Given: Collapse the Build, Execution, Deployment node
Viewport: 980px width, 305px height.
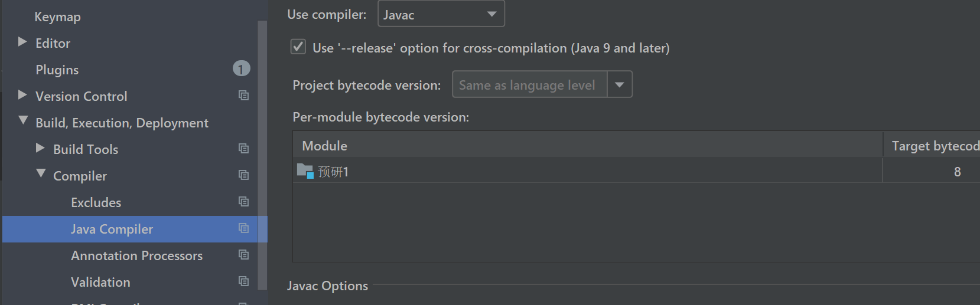Looking at the screenshot, I should coord(23,121).
